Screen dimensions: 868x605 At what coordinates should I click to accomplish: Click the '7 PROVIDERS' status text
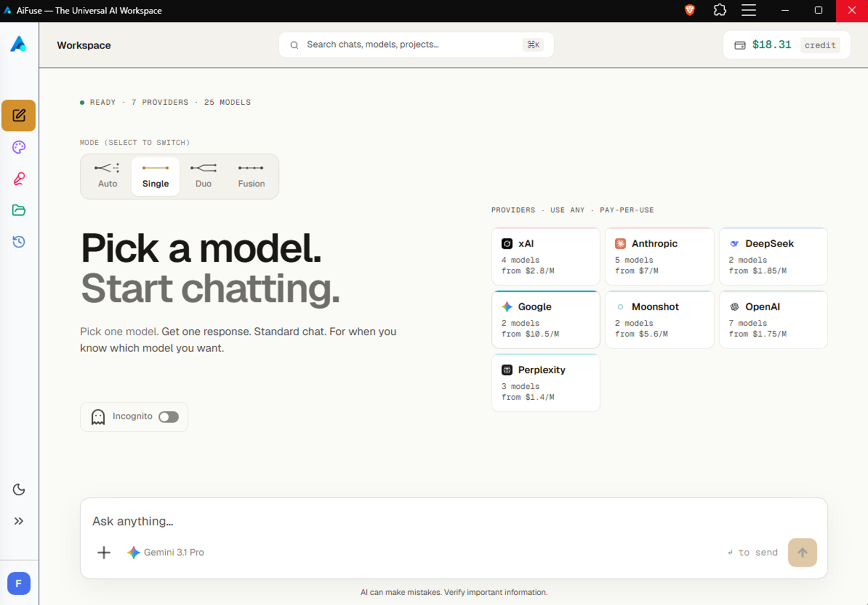(160, 102)
